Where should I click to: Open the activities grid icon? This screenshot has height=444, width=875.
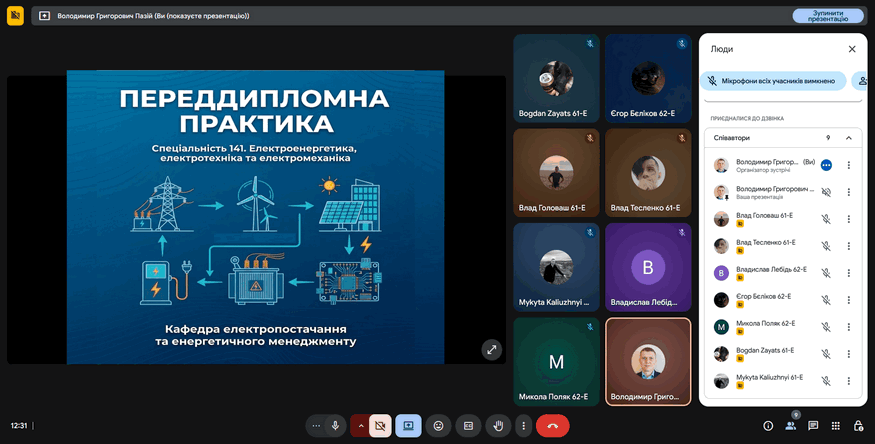coord(836,425)
